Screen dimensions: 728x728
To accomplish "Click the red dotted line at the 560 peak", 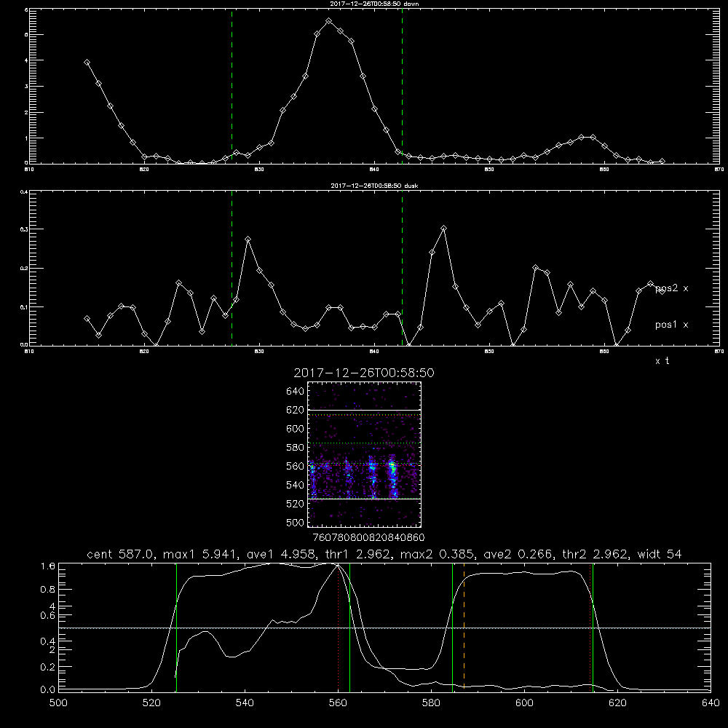I will tap(338, 627).
